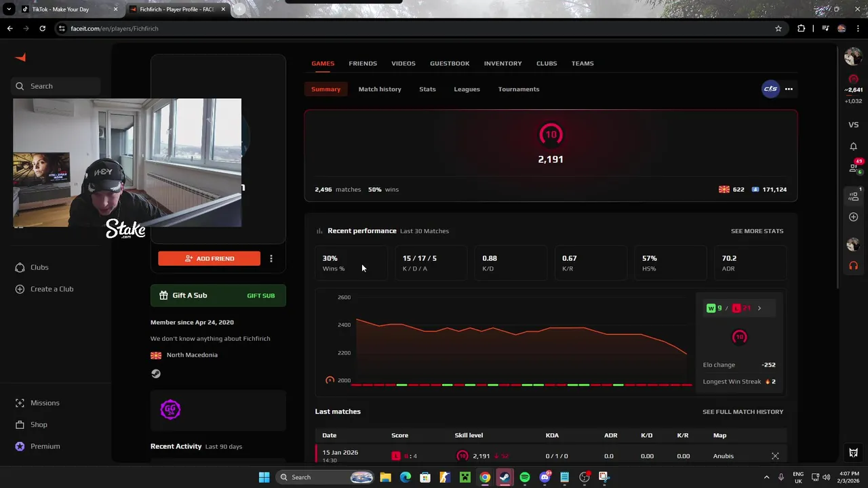
Task: Open the chat icon at the bottom right
Action: pos(854,453)
